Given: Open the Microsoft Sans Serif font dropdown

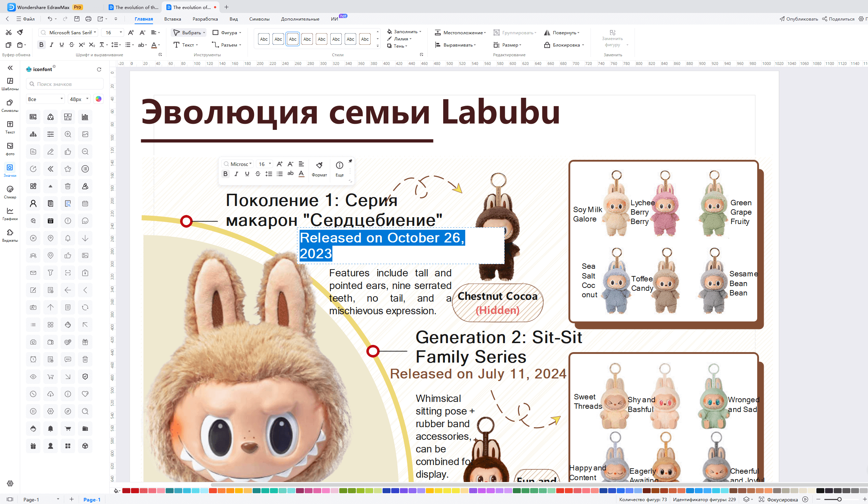Looking at the screenshot, I should coord(68,32).
